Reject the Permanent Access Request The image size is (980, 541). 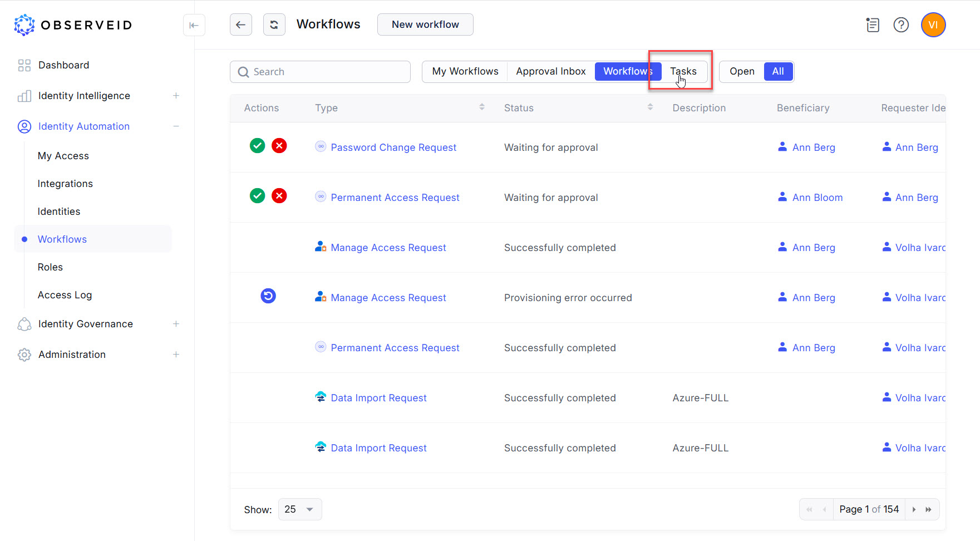(x=279, y=196)
